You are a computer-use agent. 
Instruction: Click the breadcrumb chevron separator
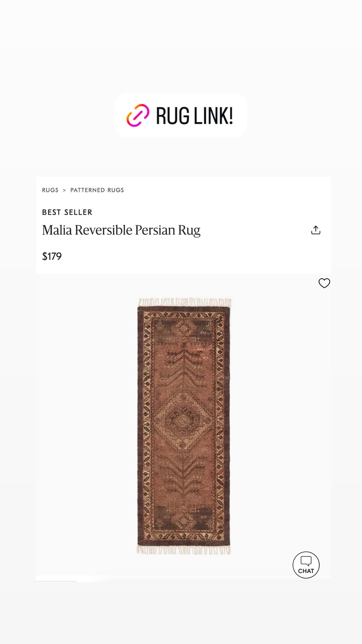(64, 190)
